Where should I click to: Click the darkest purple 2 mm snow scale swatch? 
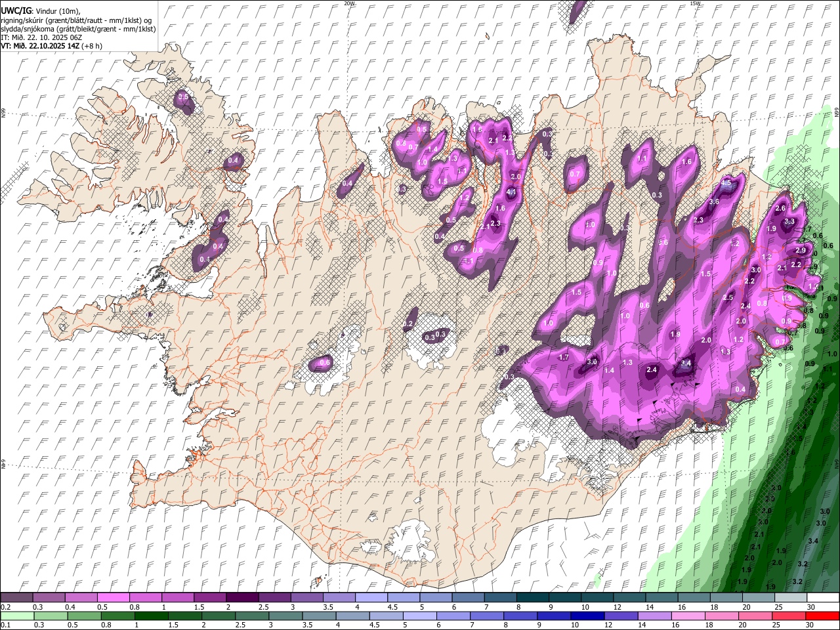(x=241, y=598)
